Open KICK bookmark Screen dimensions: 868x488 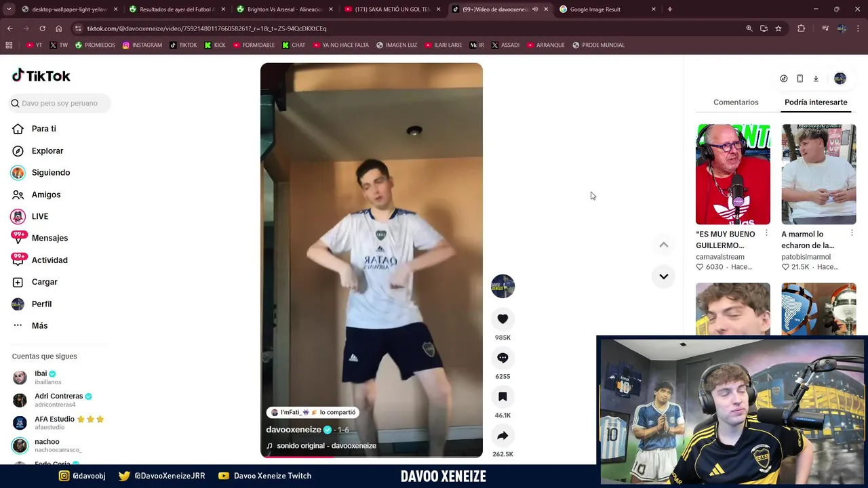(216, 45)
